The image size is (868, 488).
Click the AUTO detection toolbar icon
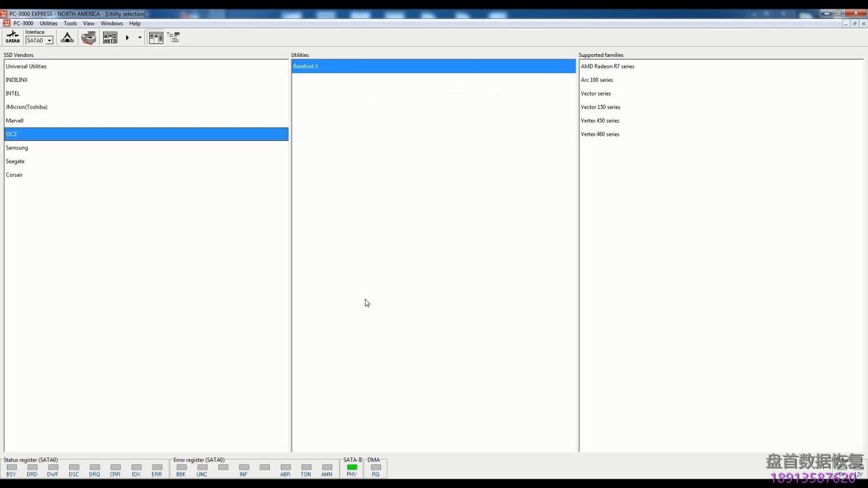[110, 38]
